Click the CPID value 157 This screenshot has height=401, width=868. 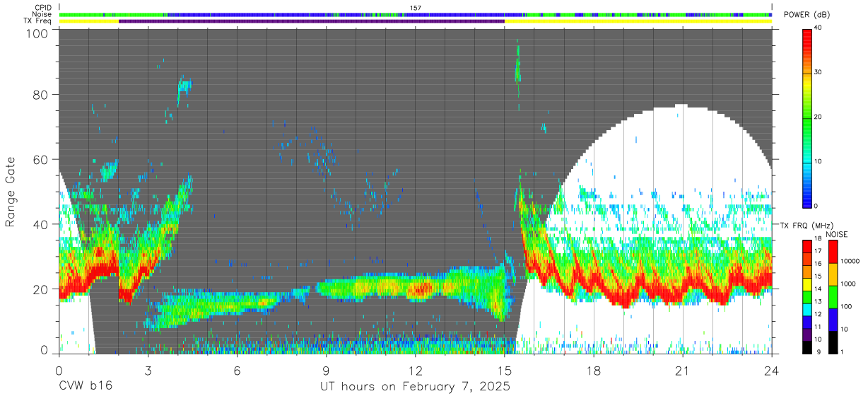tap(416, 8)
